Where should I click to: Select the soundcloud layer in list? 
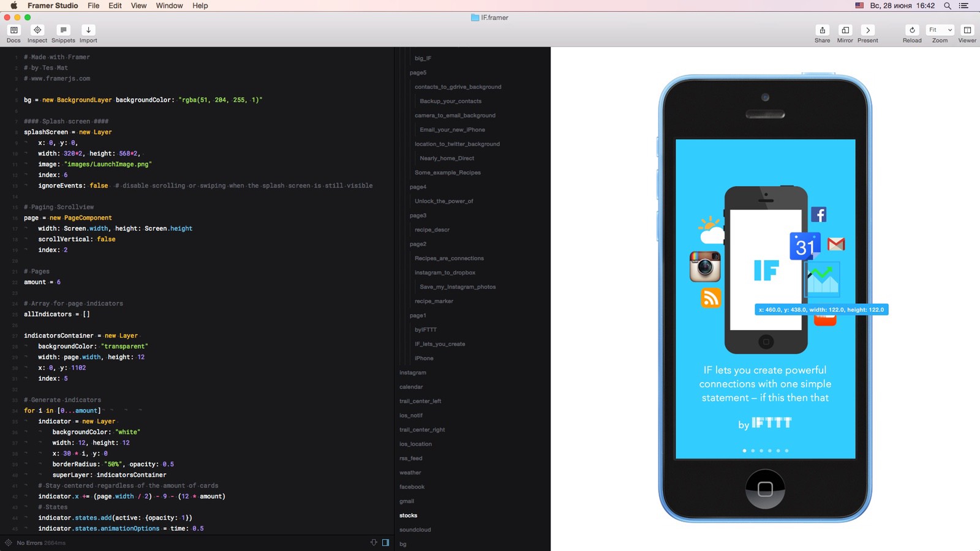pos(415,530)
